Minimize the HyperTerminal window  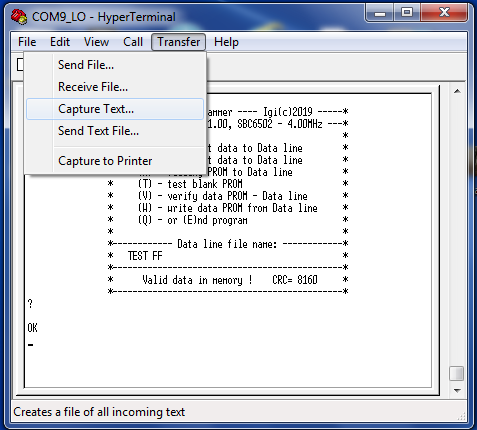(x=380, y=13)
